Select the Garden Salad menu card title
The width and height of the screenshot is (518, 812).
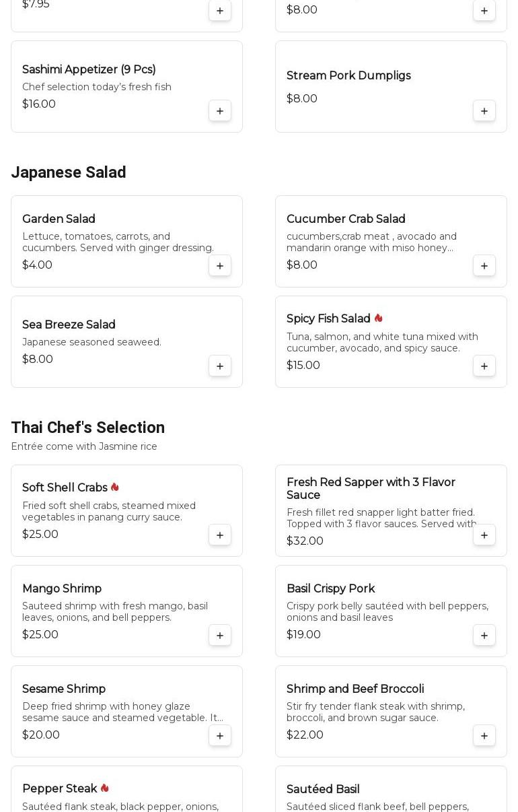pyautogui.click(x=59, y=219)
